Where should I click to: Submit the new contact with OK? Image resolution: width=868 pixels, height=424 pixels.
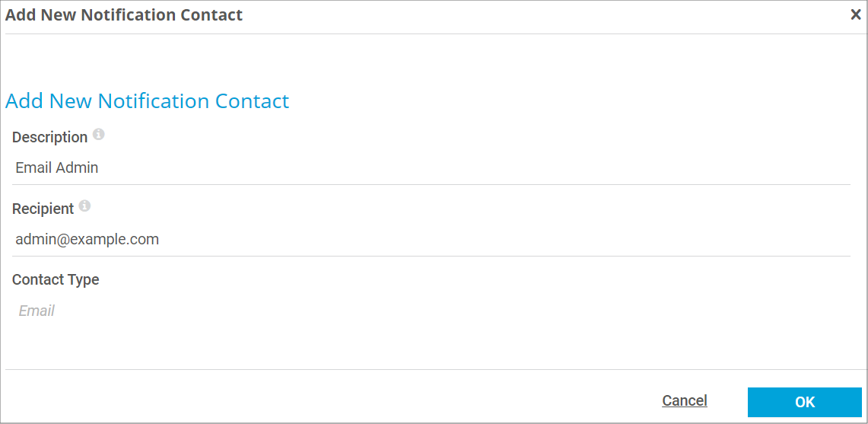(804, 403)
